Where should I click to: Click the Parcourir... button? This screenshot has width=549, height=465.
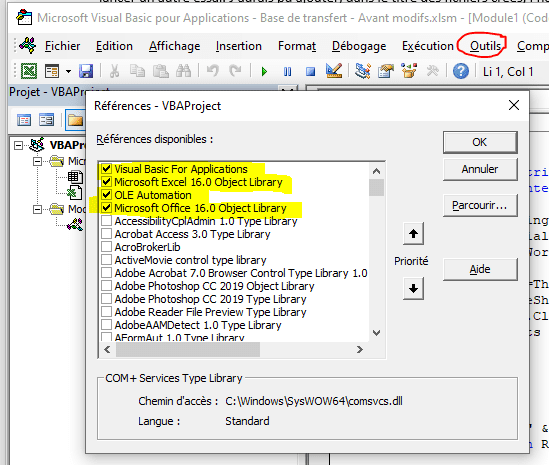[480, 205]
